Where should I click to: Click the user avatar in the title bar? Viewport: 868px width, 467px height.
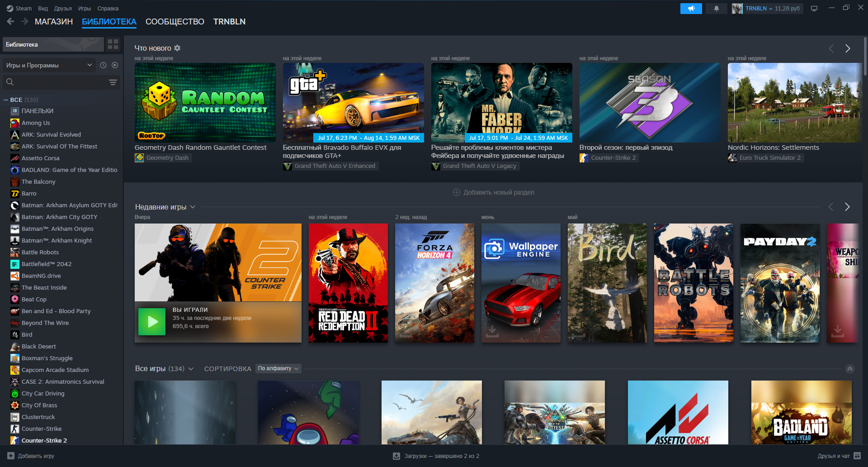pyautogui.click(x=737, y=9)
